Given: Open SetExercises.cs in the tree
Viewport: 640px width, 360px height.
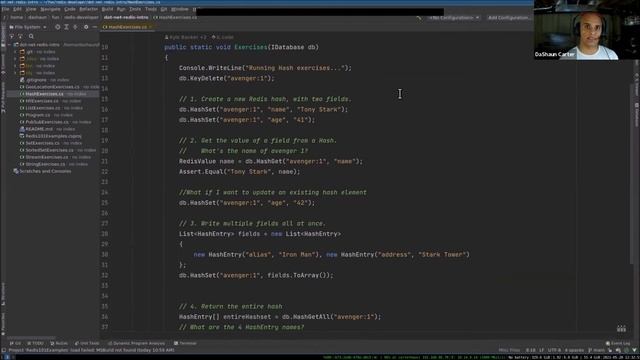Looking at the screenshot, I should (42, 143).
